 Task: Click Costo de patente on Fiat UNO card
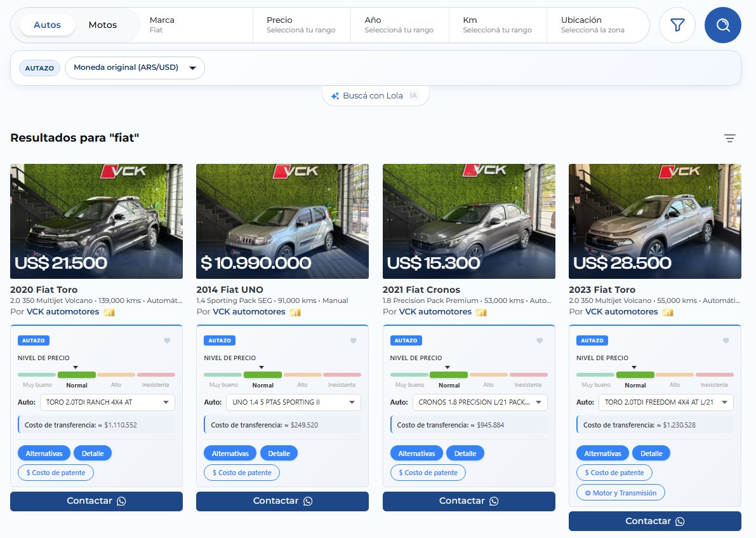point(242,473)
